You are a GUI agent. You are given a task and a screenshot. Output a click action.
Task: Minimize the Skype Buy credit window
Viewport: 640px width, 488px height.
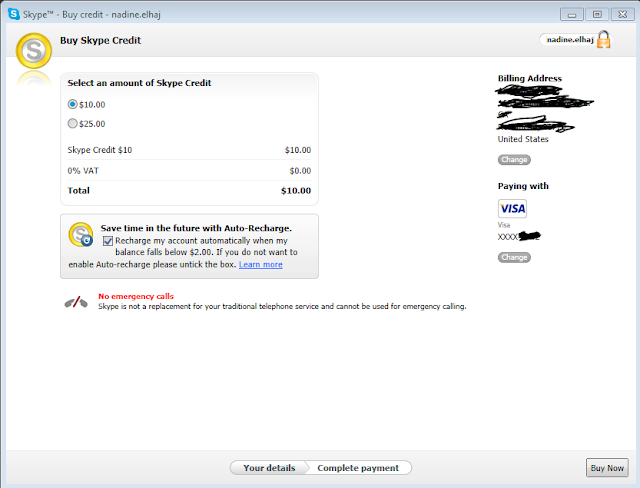pyautogui.click(x=572, y=15)
